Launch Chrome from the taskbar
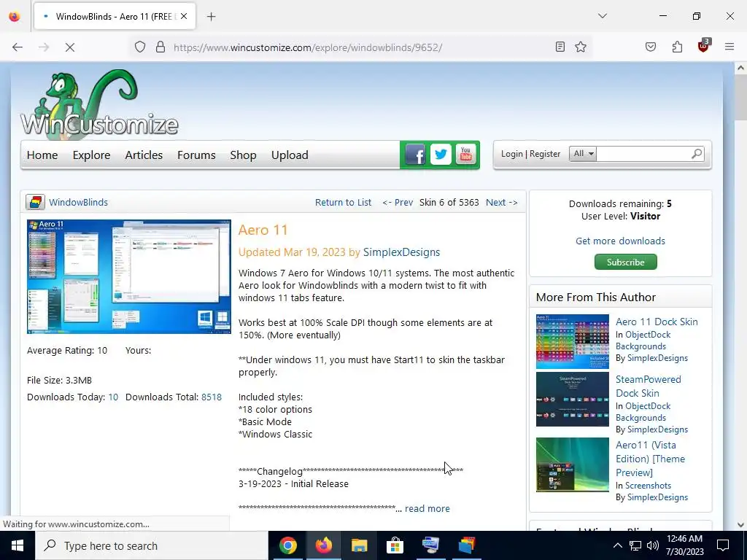This screenshot has height=560, width=747. pyautogui.click(x=287, y=545)
